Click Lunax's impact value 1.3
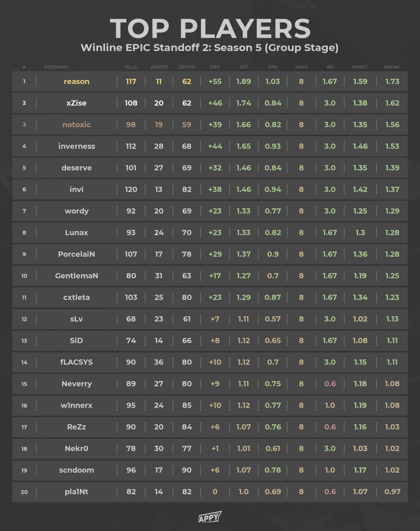Viewport: 420px width, 531px height. pos(360,233)
